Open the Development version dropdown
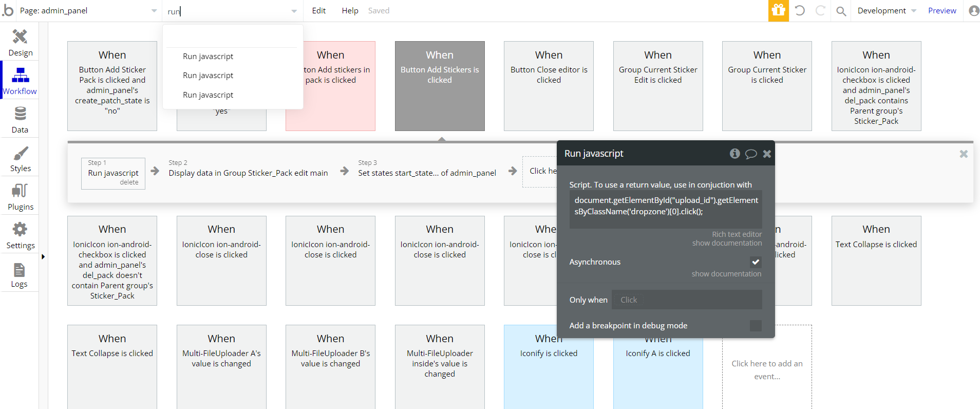The height and width of the screenshot is (409, 980). [887, 11]
